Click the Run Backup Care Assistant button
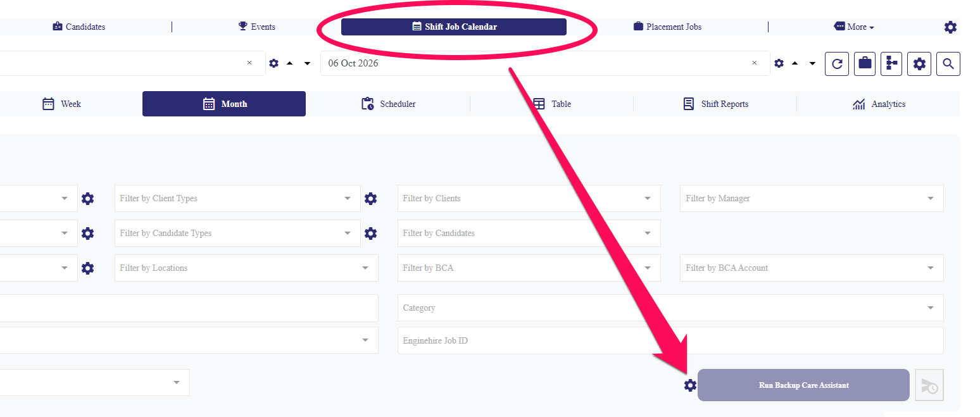 point(803,385)
